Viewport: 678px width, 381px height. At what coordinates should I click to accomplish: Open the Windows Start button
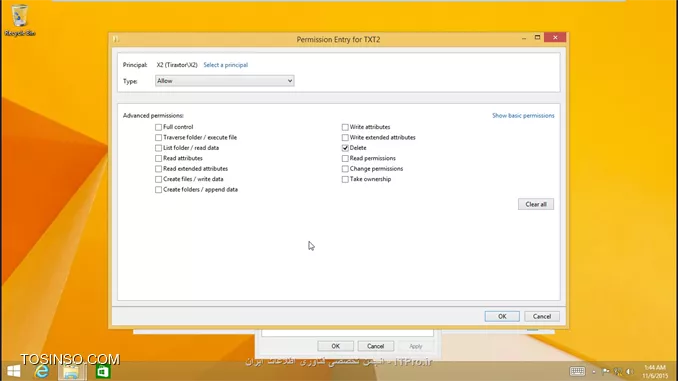point(13,371)
